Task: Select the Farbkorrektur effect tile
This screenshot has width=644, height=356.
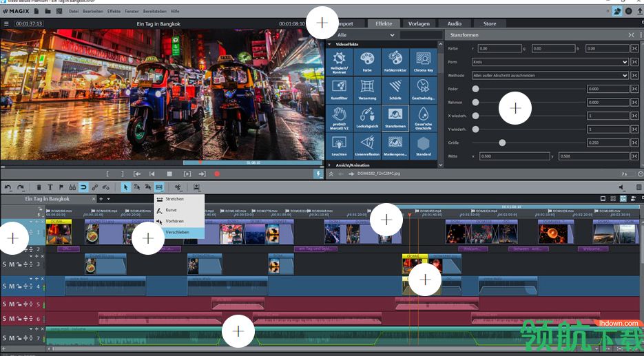Action: pyautogui.click(x=395, y=62)
